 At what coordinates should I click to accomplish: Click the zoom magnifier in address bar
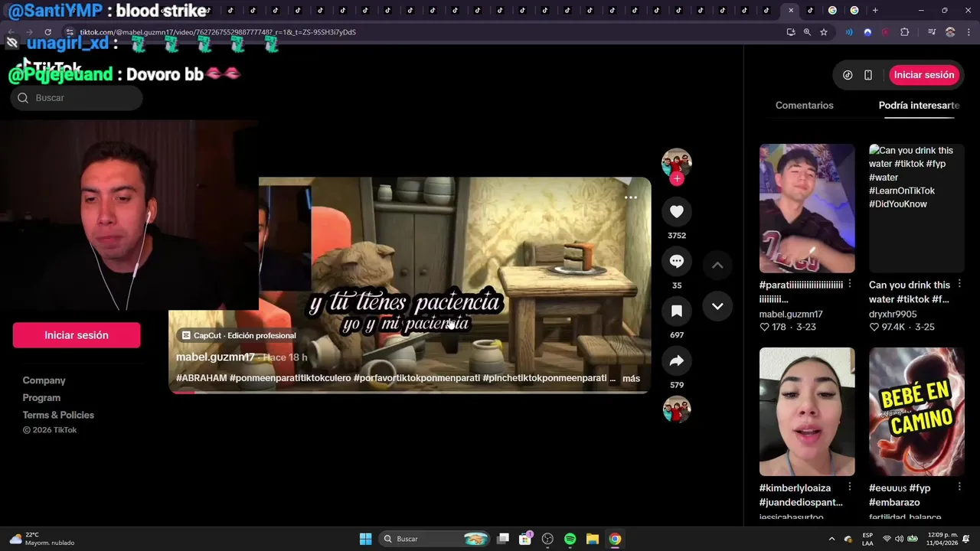807,32
